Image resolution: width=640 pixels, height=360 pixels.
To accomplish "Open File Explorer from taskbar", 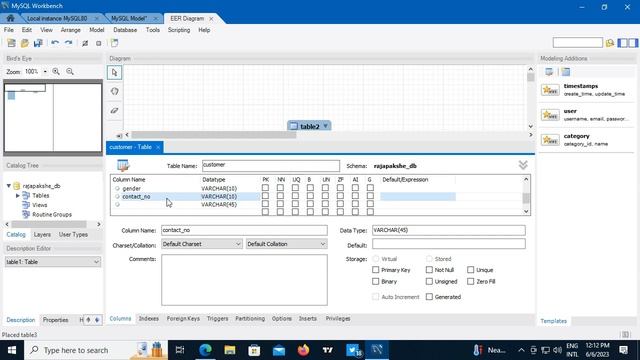I will (230, 350).
